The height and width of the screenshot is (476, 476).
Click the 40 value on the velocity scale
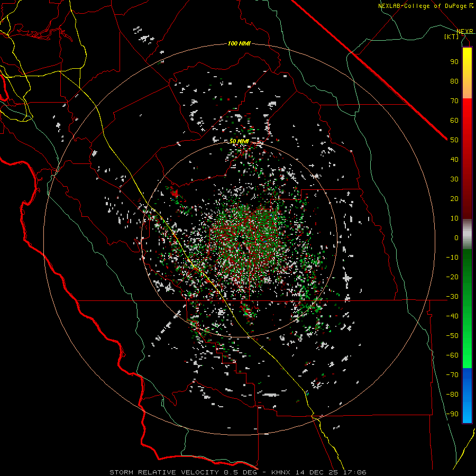pos(454,159)
